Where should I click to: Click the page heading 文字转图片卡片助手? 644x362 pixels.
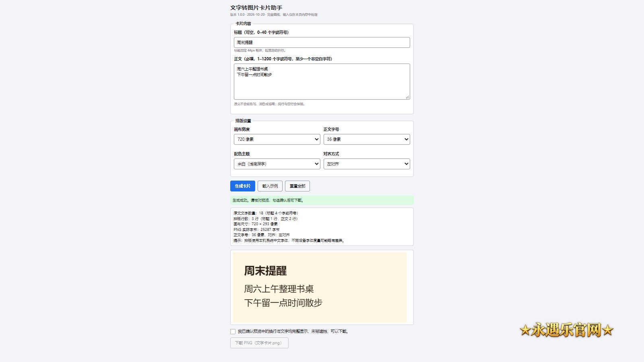[256, 8]
